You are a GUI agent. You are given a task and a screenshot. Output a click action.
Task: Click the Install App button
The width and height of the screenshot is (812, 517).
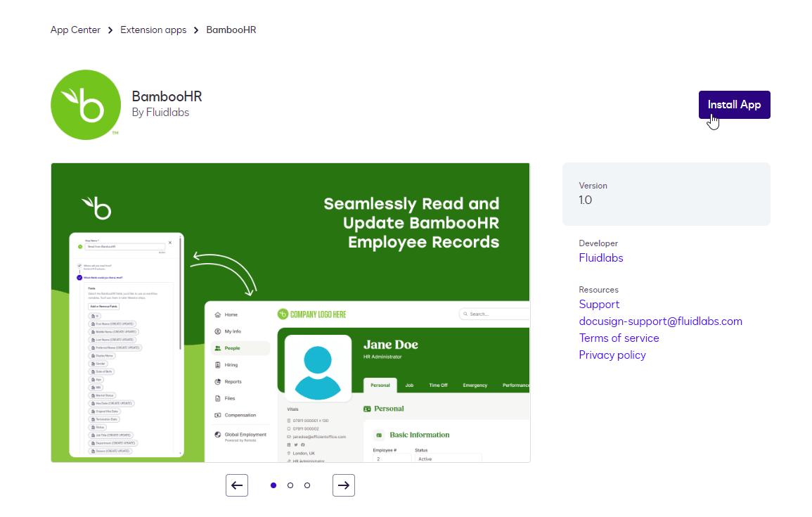(x=734, y=105)
